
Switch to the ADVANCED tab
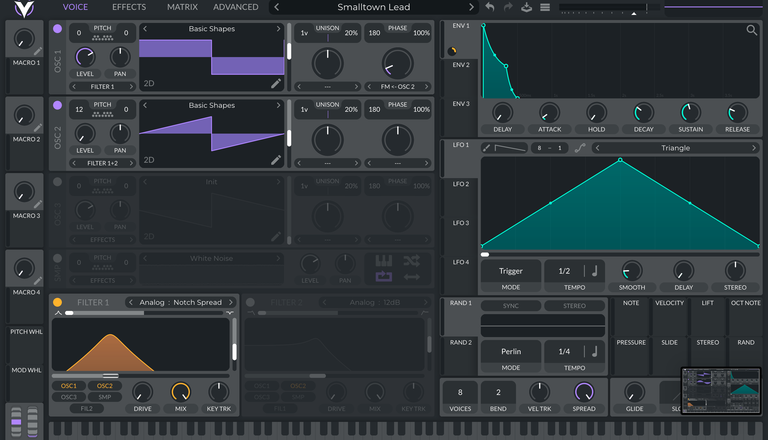point(236,7)
